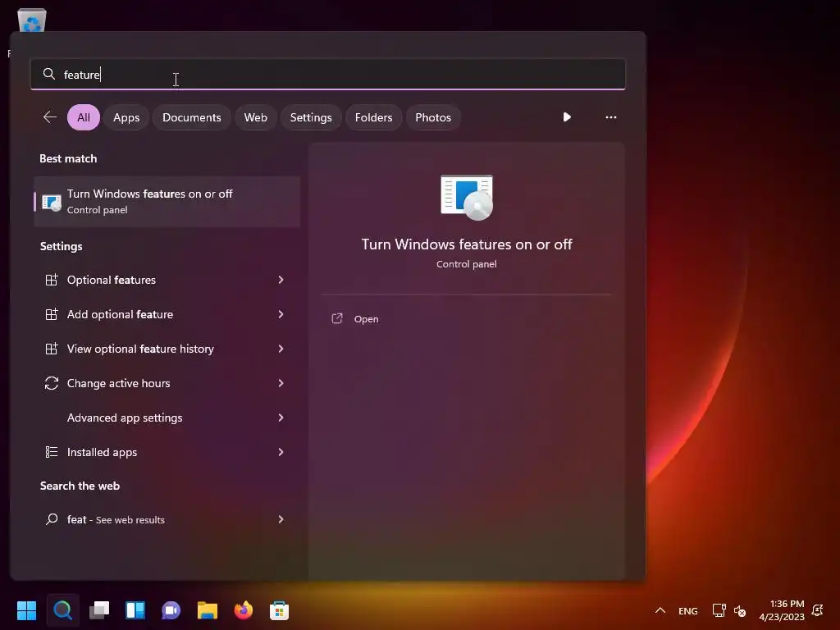Expand the Change active hours chevron
The width and height of the screenshot is (840, 630).
tap(281, 383)
